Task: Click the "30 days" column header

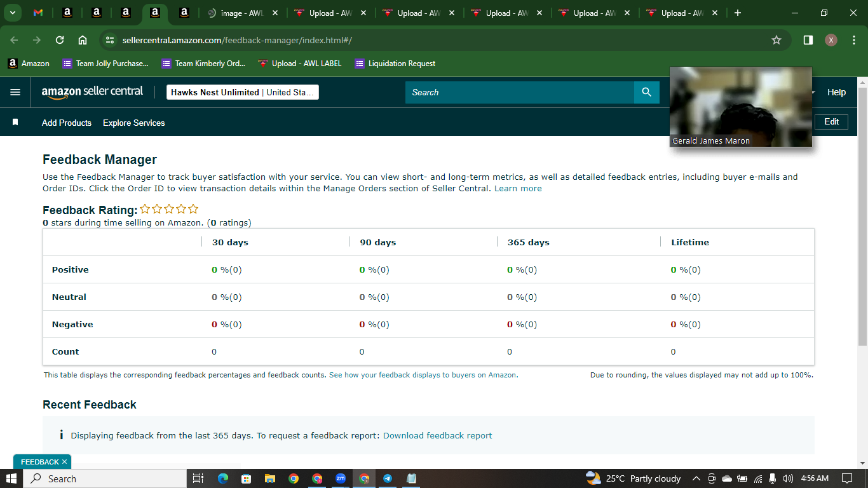Action: pos(230,242)
